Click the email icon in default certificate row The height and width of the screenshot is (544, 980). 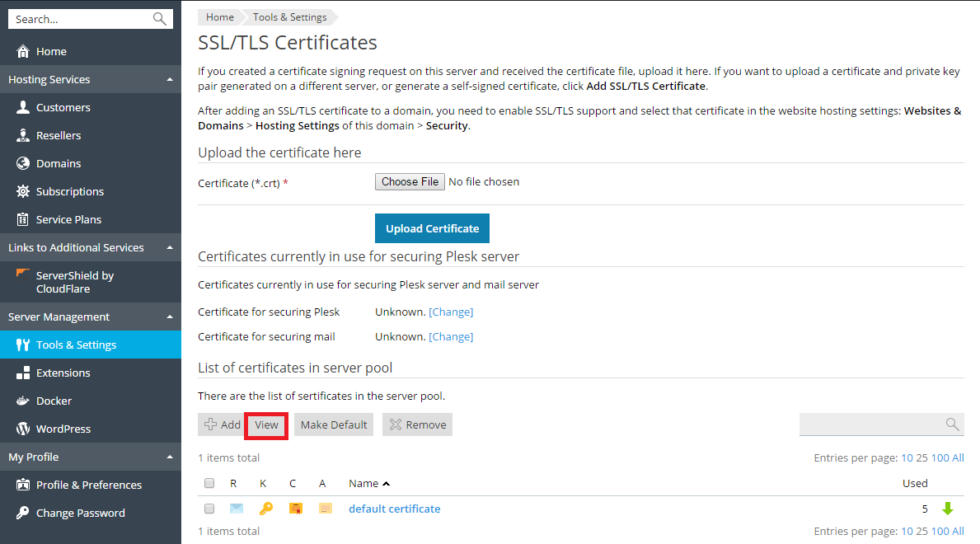(237, 509)
